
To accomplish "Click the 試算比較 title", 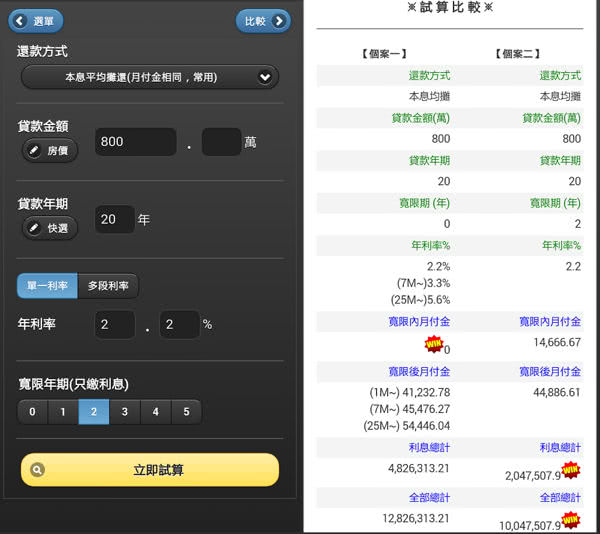I will pos(450,7).
